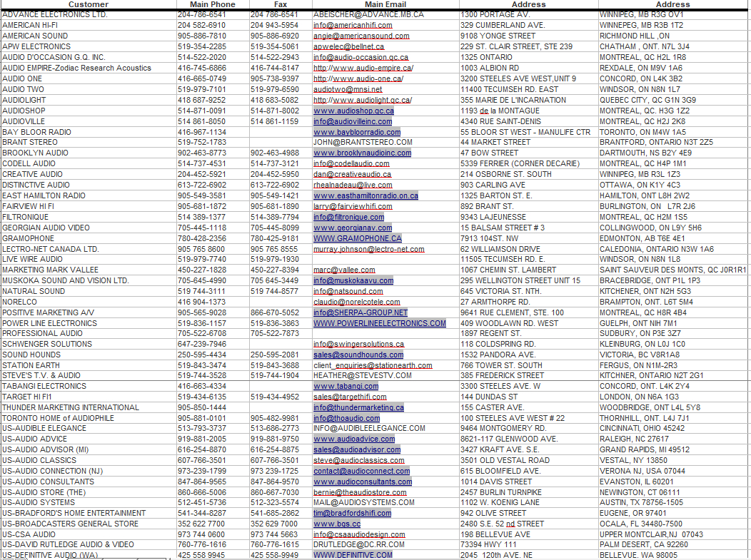Visit the www.audioadvice.com link
This screenshot has width=751, height=560.
pos(354,439)
